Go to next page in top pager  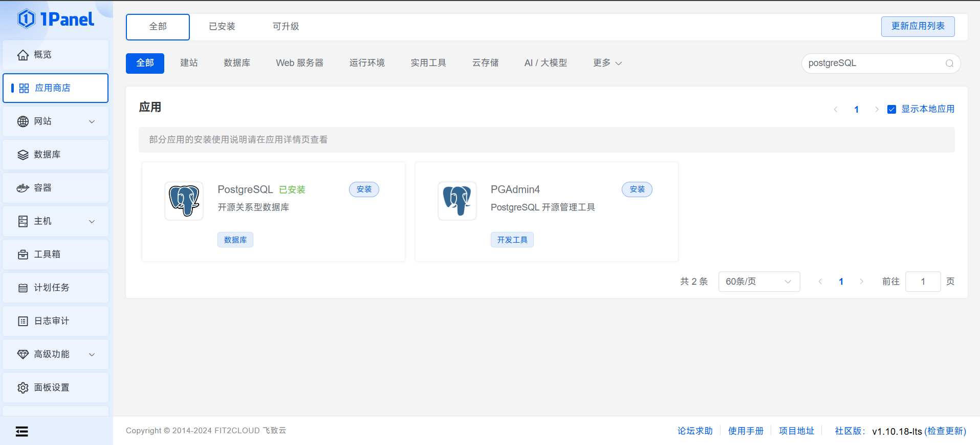pos(877,109)
